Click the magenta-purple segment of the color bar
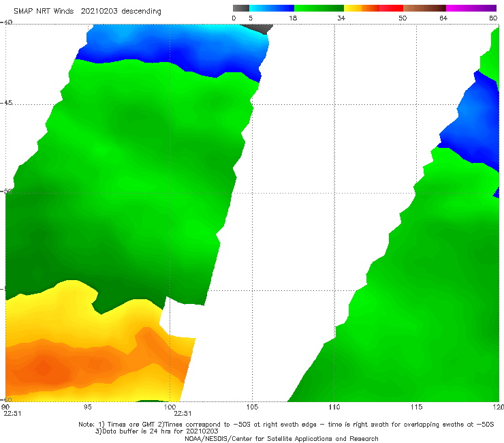504x443 pixels. click(x=471, y=8)
